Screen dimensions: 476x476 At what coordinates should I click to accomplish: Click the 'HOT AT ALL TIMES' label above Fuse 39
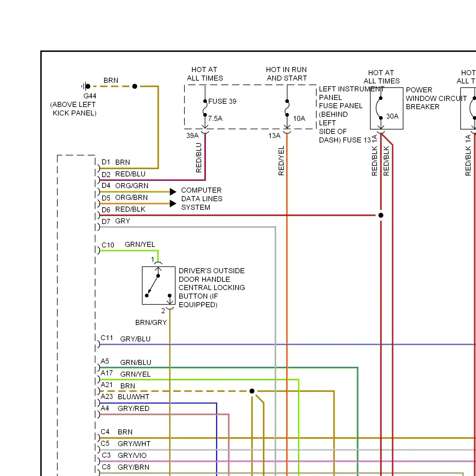click(x=205, y=74)
